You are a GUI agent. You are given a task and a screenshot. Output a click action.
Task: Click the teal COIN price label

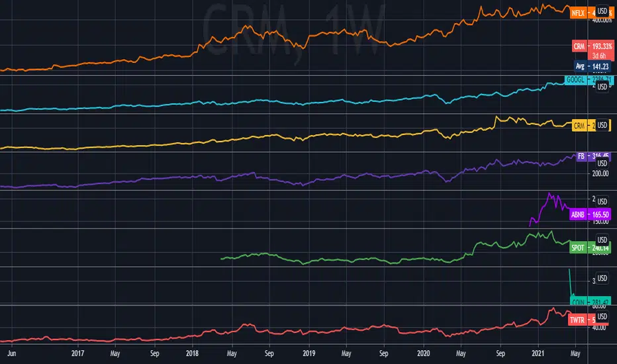pos(591,301)
